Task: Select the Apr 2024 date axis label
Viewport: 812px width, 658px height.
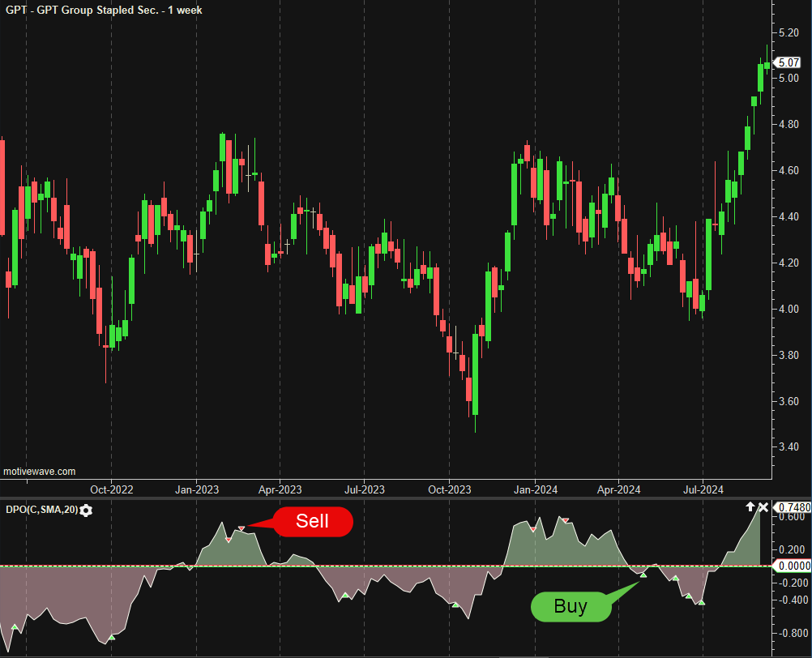Action: coord(618,489)
